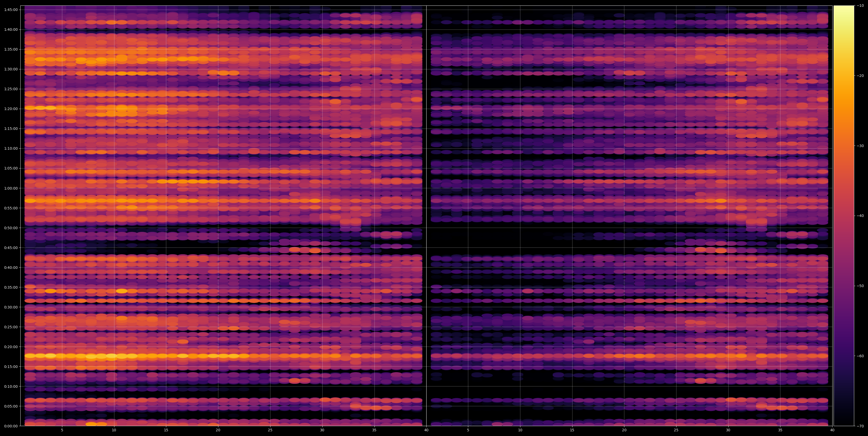
Task: Click x-axis label 15 under the right heatmap
Action: click(x=572, y=430)
